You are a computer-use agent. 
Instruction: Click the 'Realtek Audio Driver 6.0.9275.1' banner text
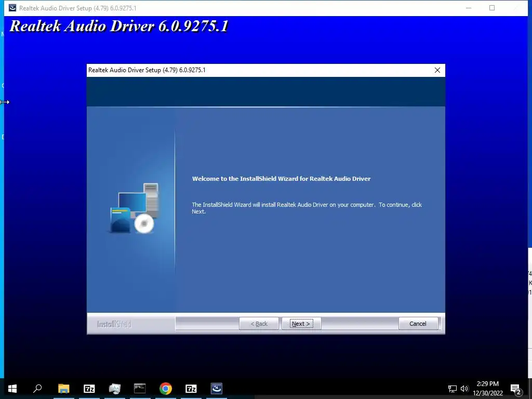pyautogui.click(x=119, y=26)
